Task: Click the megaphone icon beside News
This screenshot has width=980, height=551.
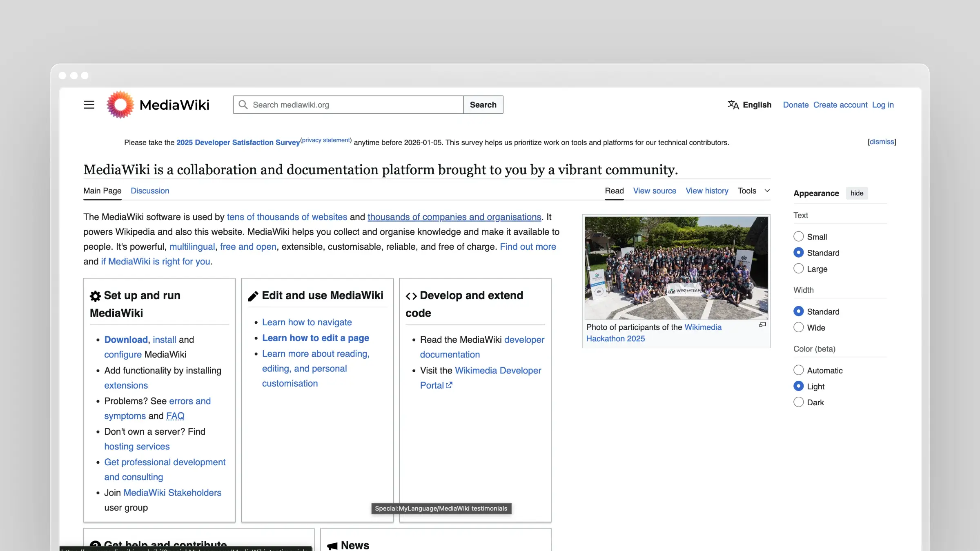Action: pyautogui.click(x=332, y=545)
